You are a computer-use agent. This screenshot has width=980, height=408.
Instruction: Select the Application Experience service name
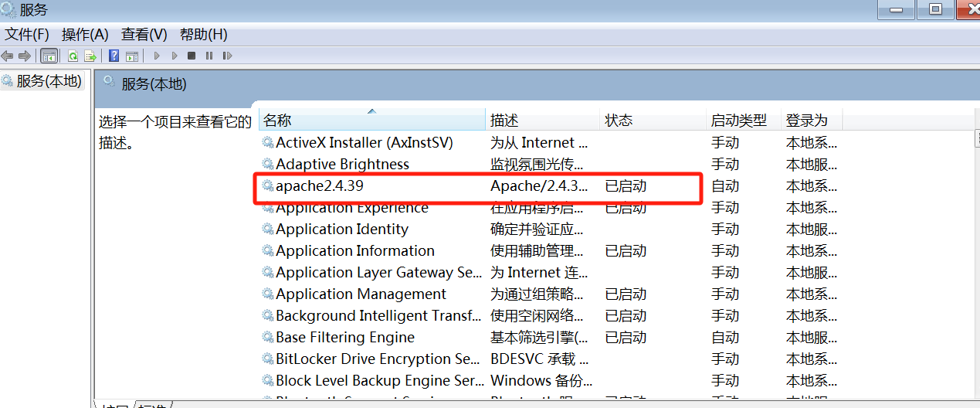point(351,208)
